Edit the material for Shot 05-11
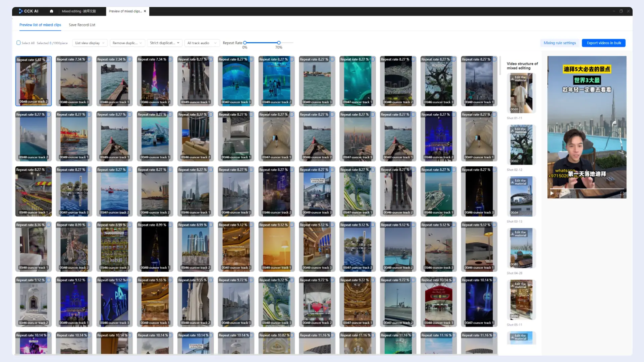The width and height of the screenshot is (644, 362). tap(519, 285)
